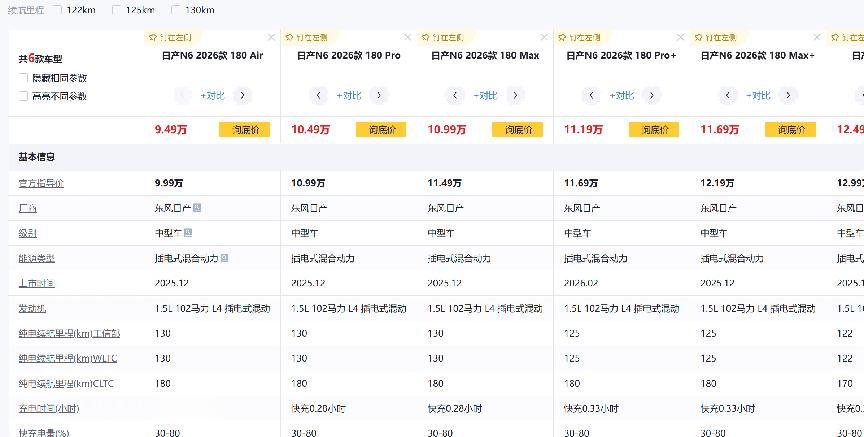Click right arrow under 180 Pro
This screenshot has height=437, width=864.
(x=379, y=95)
